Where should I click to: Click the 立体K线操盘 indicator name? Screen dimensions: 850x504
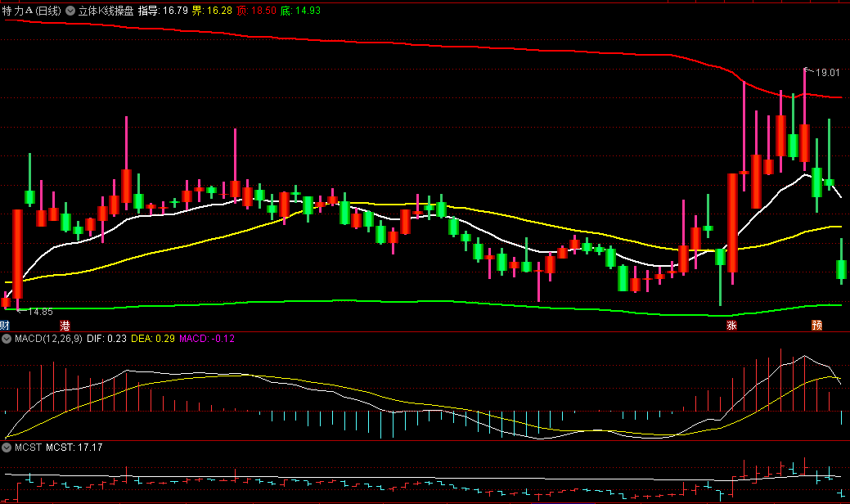[106, 11]
